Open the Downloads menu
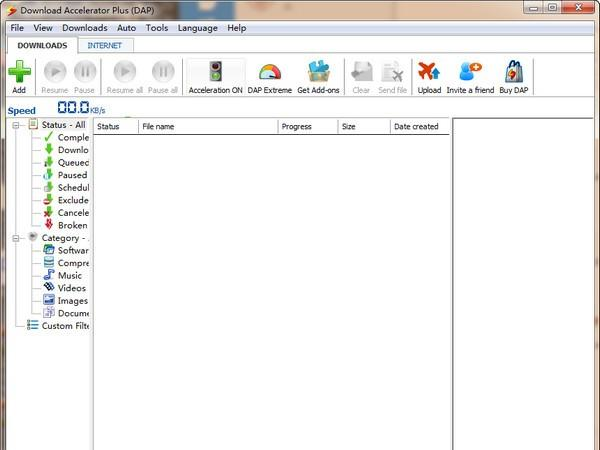The image size is (600, 450). point(85,28)
